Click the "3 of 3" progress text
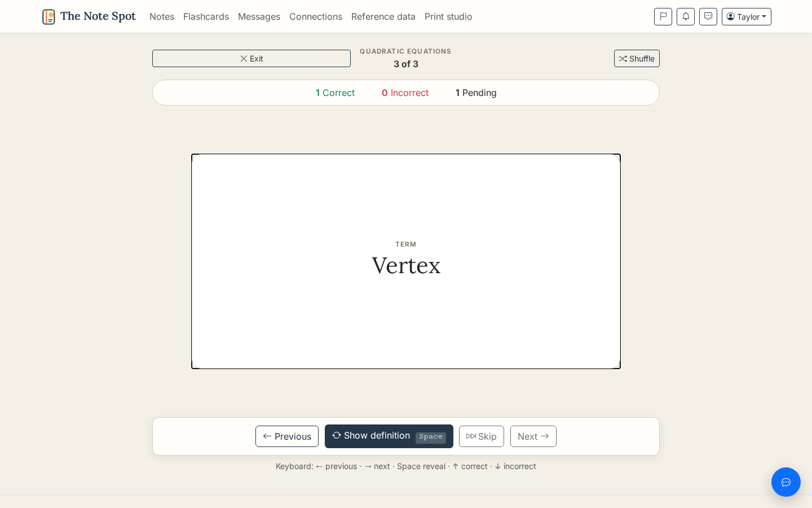 [x=406, y=64]
